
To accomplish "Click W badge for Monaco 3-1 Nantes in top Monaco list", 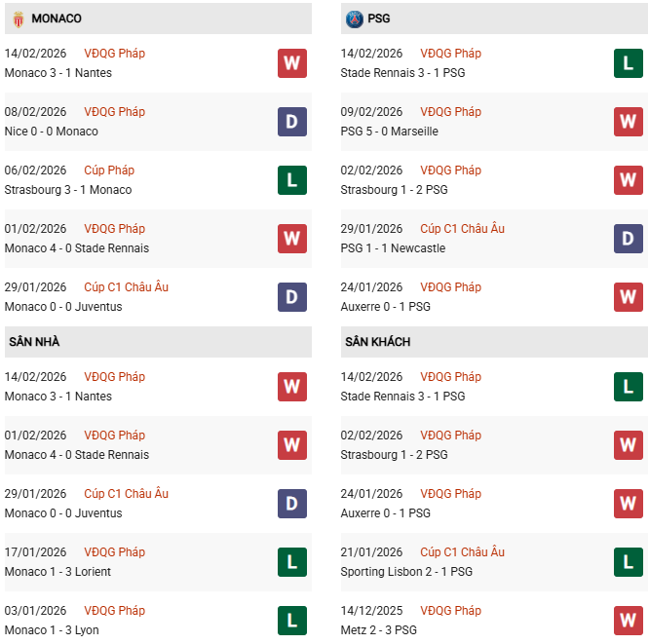I will coord(291,63).
